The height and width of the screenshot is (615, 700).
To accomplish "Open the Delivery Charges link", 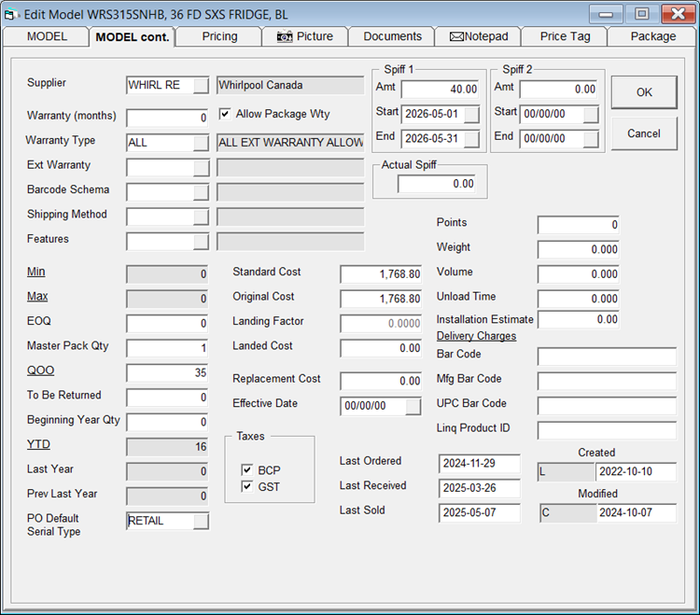I will point(476,336).
